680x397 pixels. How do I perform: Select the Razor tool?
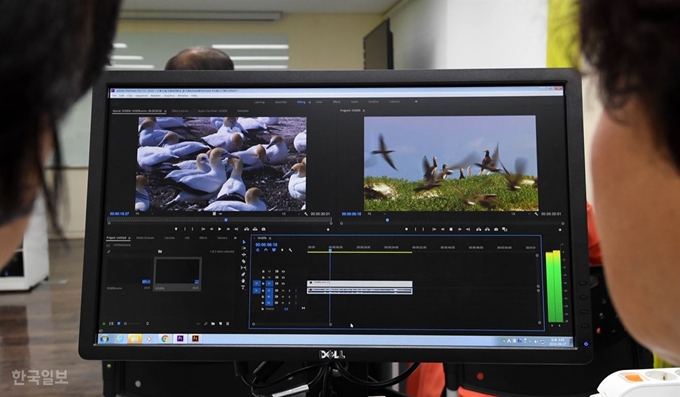244,261
